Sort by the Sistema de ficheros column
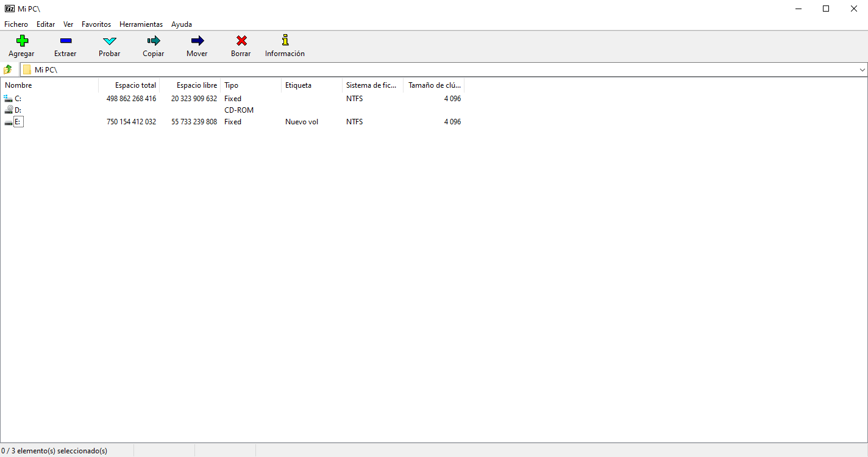The width and height of the screenshot is (868, 457). click(x=372, y=85)
